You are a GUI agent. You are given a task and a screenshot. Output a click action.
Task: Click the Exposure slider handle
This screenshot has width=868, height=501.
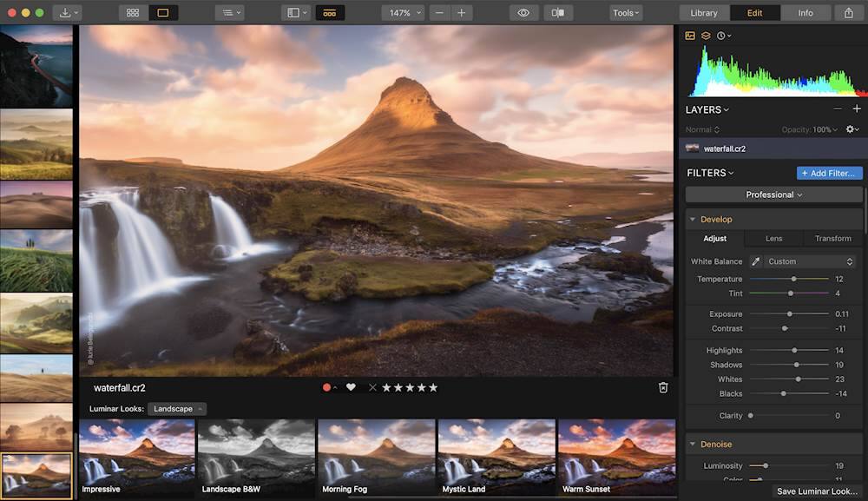tap(789, 314)
